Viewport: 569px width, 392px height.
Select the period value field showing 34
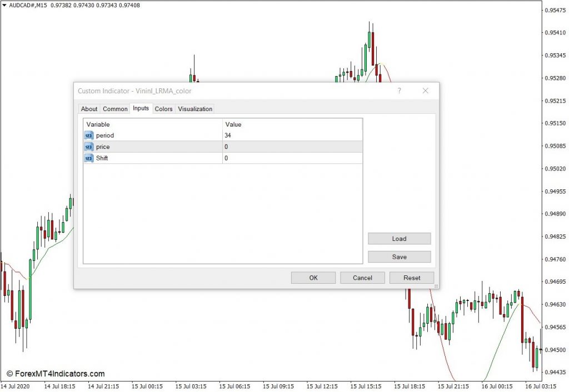coord(292,135)
